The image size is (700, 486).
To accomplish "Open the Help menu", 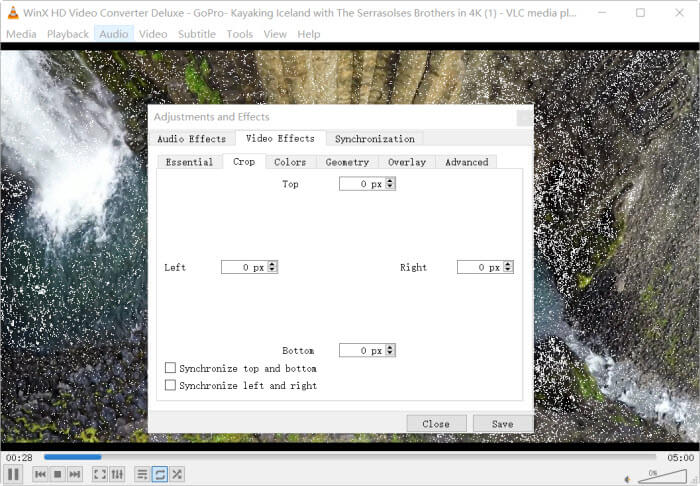I will click(308, 34).
